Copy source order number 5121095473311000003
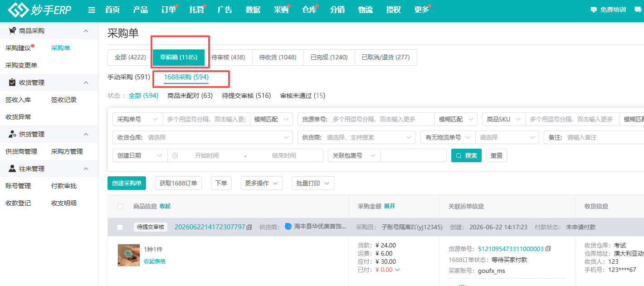 548,249
